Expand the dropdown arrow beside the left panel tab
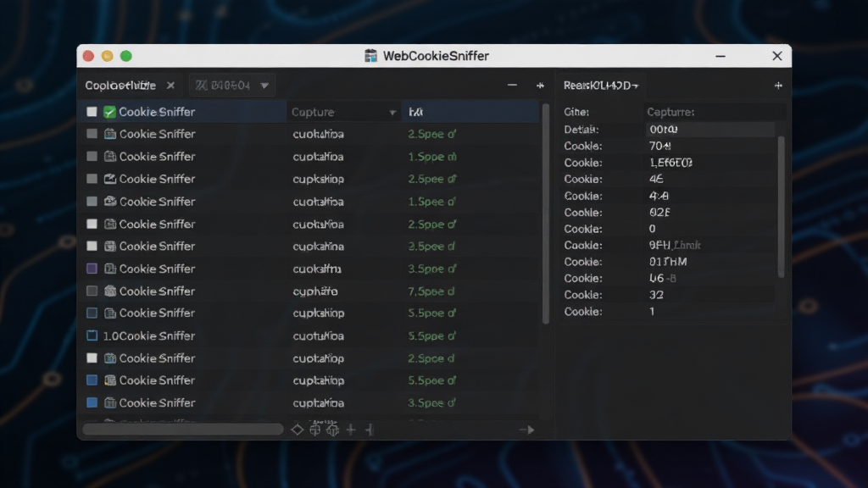 point(264,86)
